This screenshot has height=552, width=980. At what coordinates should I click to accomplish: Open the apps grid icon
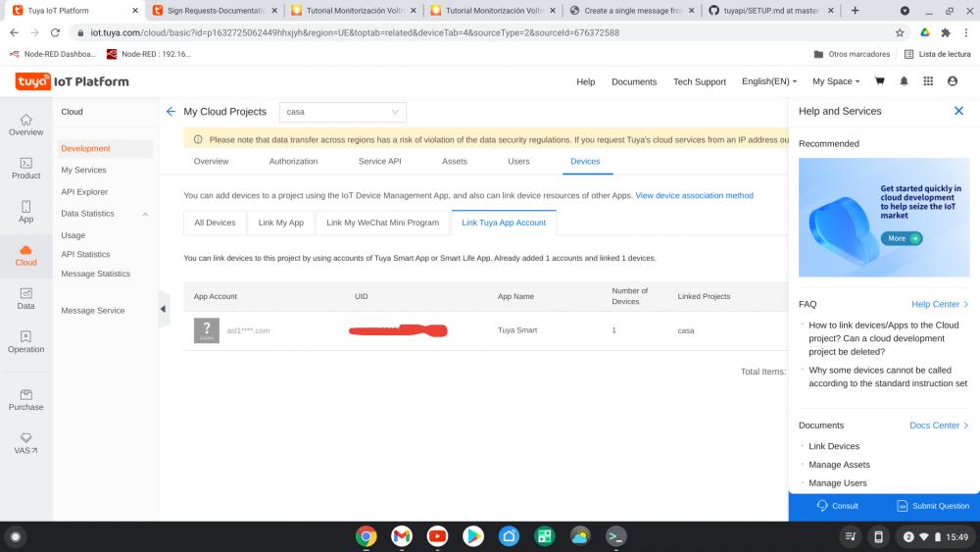click(928, 81)
